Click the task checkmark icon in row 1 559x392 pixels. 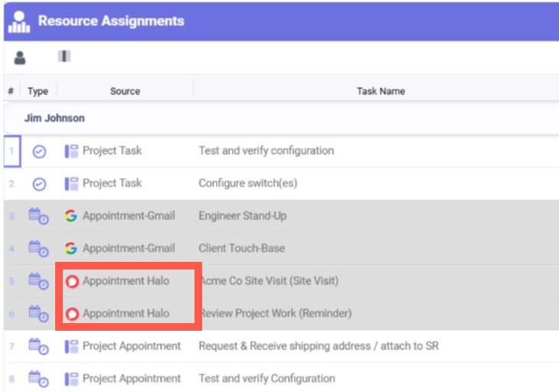[39, 152]
